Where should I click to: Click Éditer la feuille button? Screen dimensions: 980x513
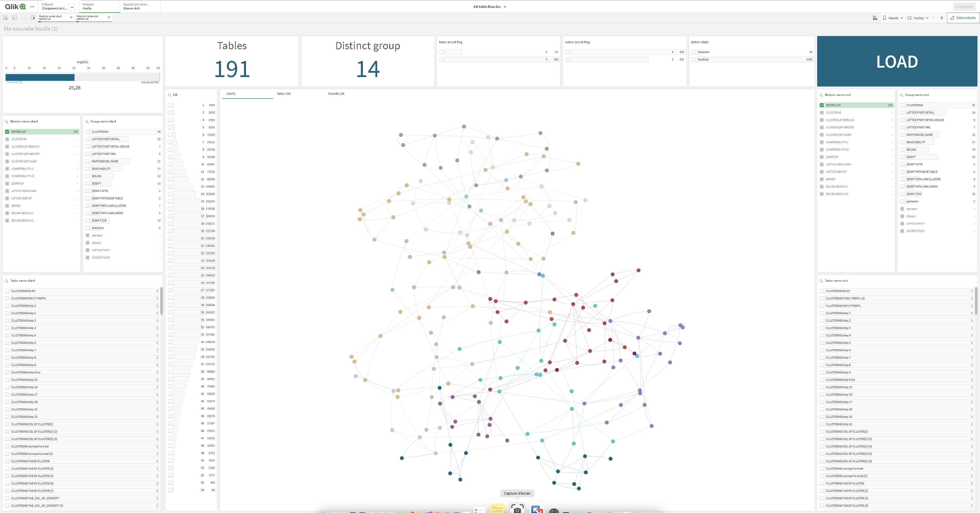coord(963,18)
